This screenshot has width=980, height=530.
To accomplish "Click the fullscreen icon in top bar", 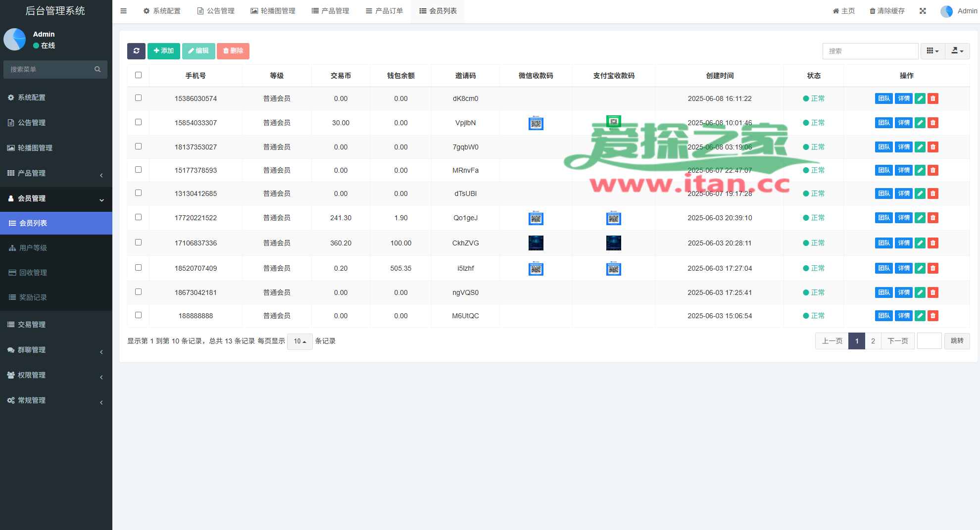I will pos(923,11).
